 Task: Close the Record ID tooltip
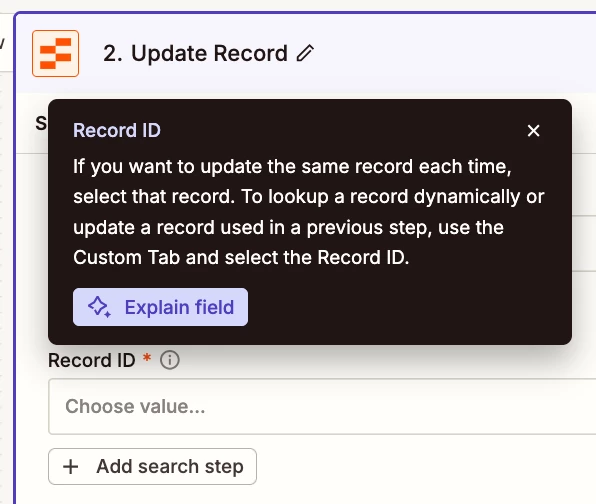point(533,131)
